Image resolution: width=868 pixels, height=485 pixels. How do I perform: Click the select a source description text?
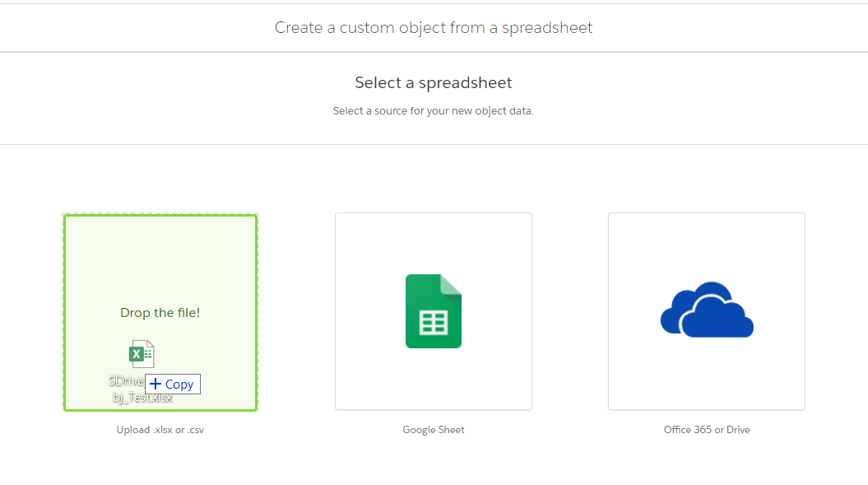tap(433, 110)
